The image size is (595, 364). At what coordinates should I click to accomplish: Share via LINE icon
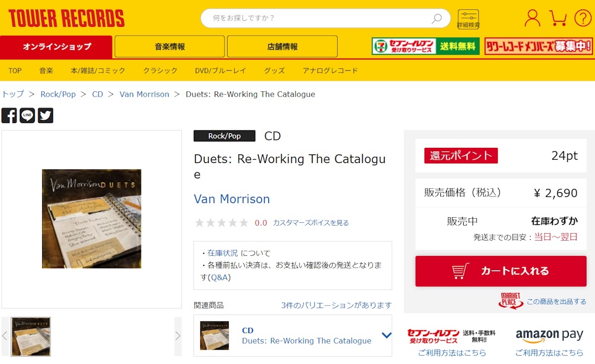click(27, 116)
